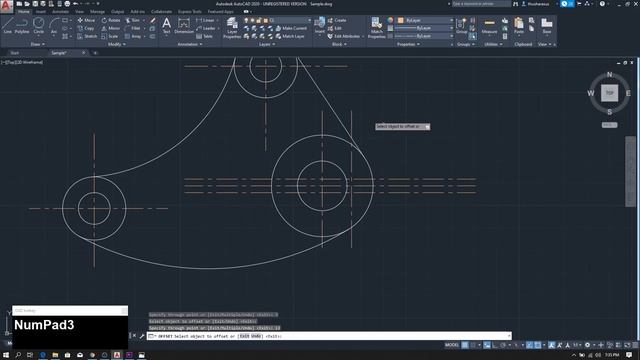Image resolution: width=640 pixels, height=360 pixels.
Task: Expand the Layers panel
Action: pyautogui.click(x=267, y=44)
